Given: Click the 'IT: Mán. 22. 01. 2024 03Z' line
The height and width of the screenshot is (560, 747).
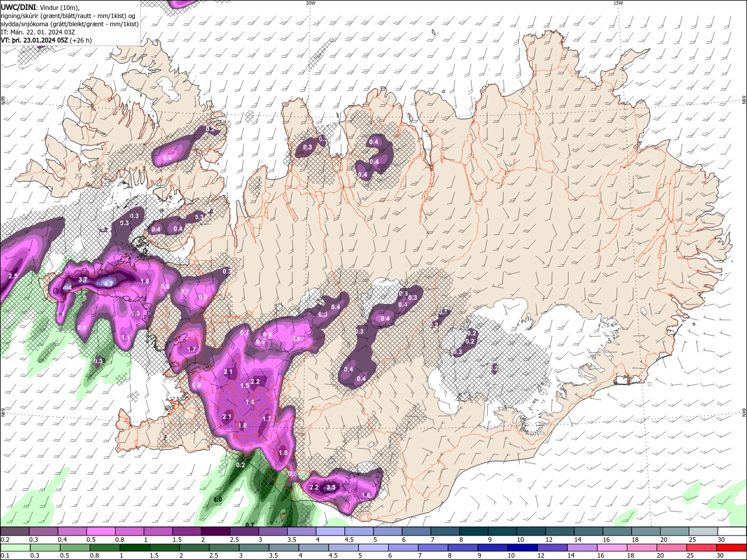Looking at the screenshot, I should [38, 32].
